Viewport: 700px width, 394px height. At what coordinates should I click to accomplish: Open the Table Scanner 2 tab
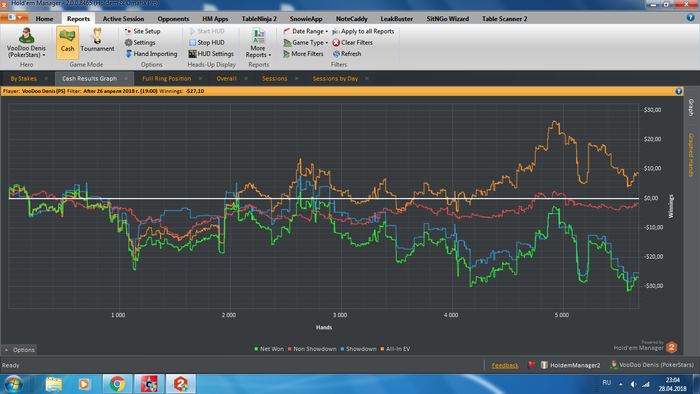[x=504, y=19]
